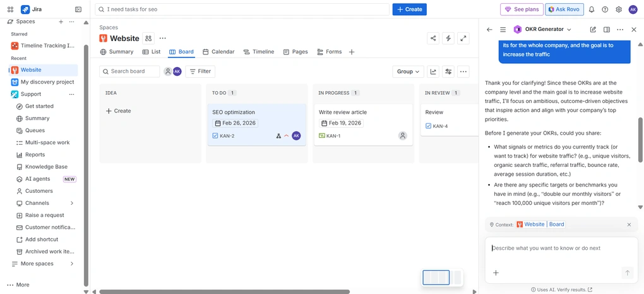
Task: Add an attachment with the chat plus icon
Action: coord(496,273)
